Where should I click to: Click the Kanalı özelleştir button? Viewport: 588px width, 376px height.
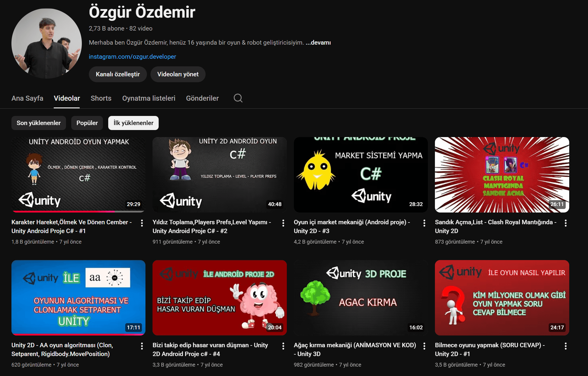(118, 74)
